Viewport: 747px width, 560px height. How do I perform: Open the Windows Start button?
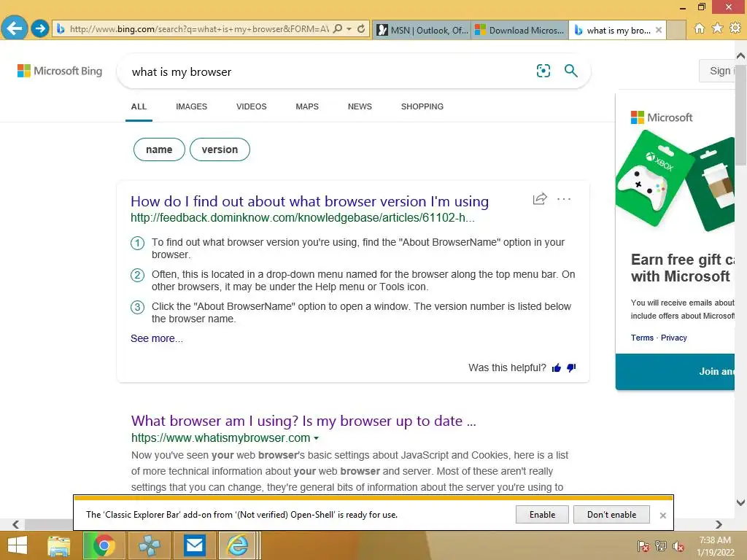[18, 545]
